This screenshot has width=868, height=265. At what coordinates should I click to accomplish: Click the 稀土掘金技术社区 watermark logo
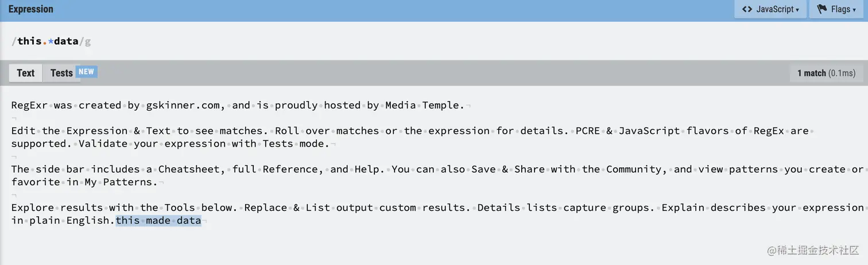[813, 249]
